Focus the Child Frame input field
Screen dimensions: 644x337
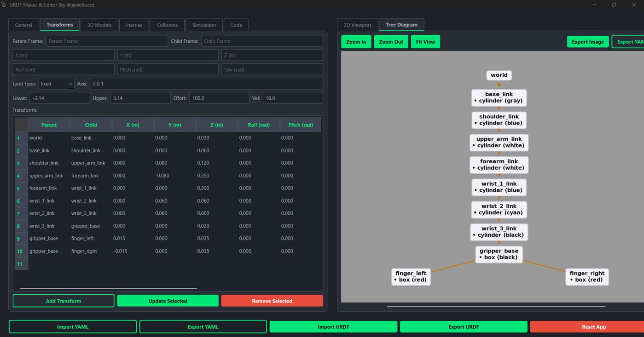tap(262, 41)
